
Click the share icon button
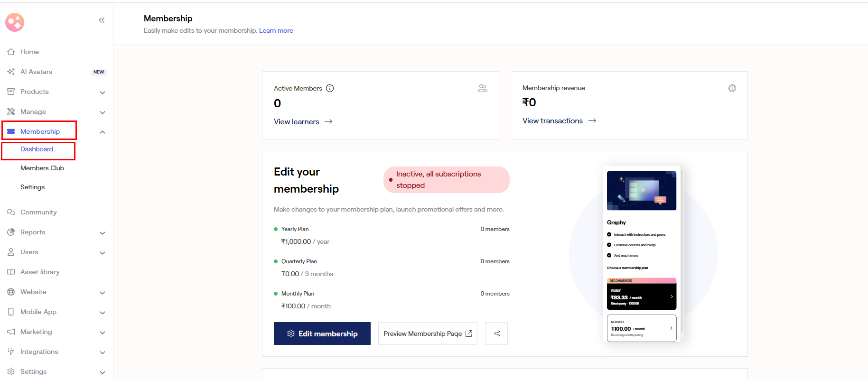[x=496, y=334]
